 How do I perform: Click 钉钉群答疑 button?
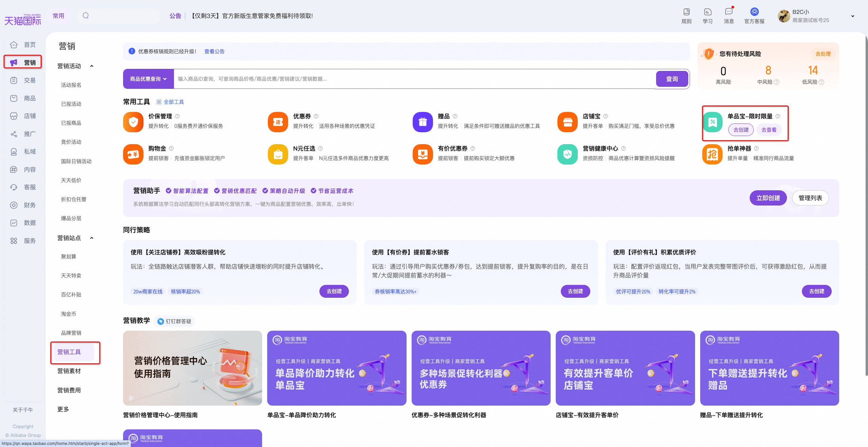(x=174, y=321)
